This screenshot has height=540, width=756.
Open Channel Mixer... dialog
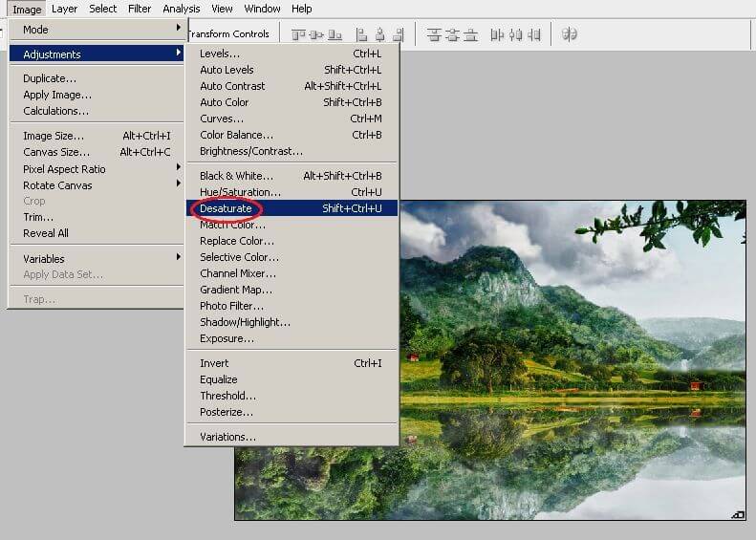coord(292,273)
